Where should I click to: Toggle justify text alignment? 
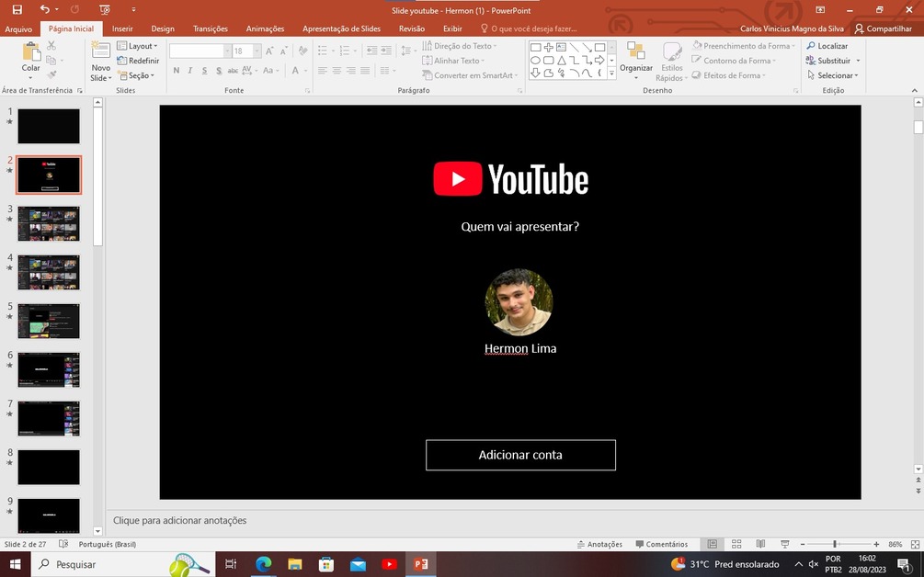(365, 71)
